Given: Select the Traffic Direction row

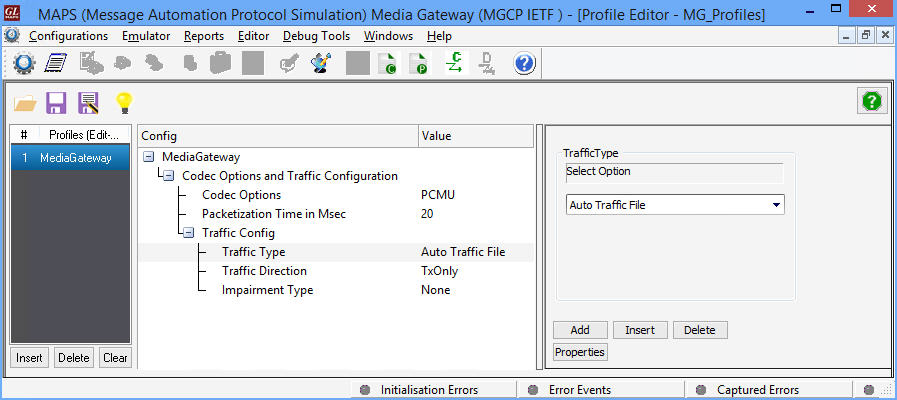Looking at the screenshot, I should pos(336,271).
